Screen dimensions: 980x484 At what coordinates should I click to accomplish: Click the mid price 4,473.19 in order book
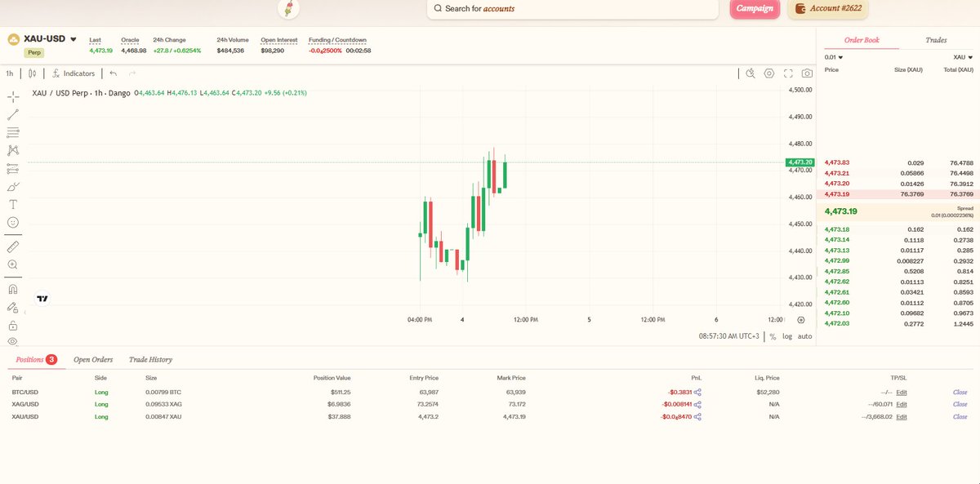point(841,211)
